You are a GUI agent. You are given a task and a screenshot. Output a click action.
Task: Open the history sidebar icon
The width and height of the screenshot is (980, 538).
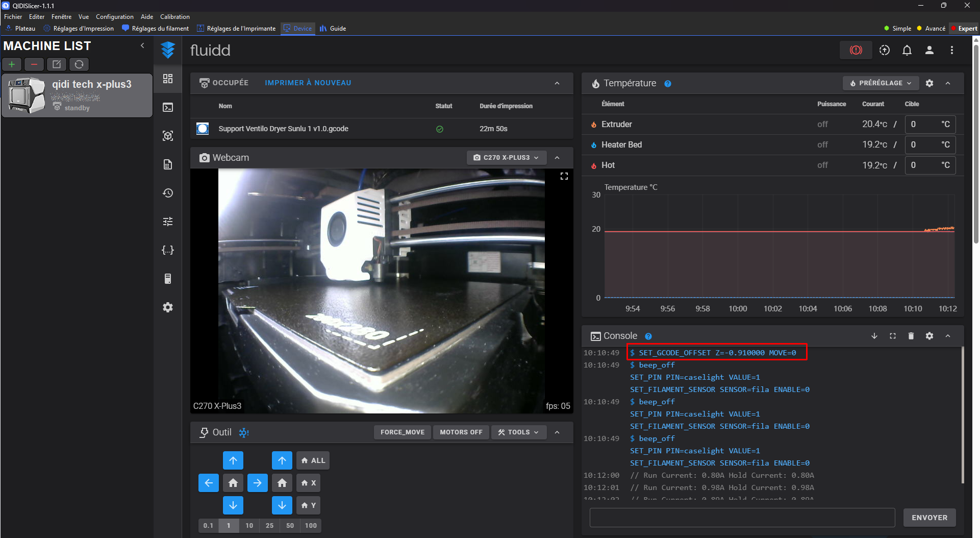click(168, 193)
